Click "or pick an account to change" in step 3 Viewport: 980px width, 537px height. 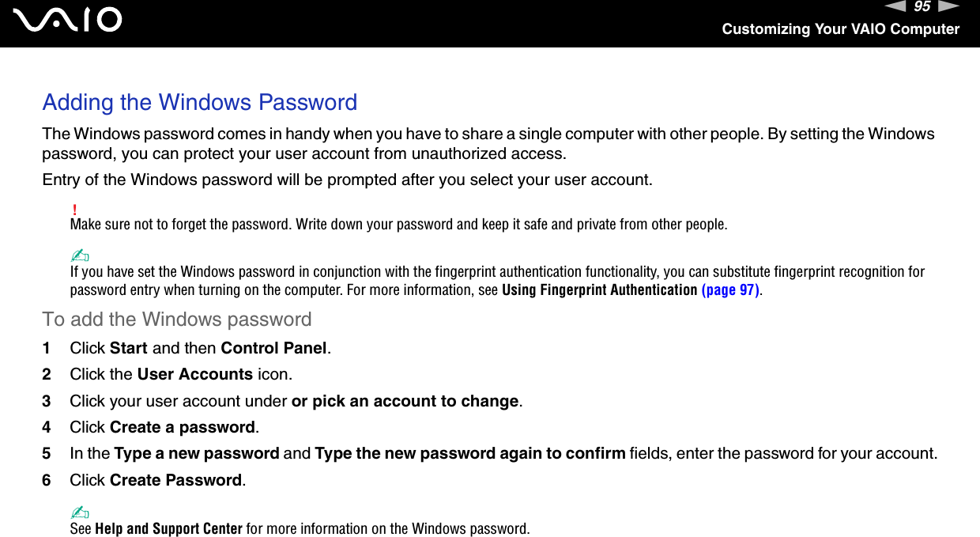pos(405,401)
